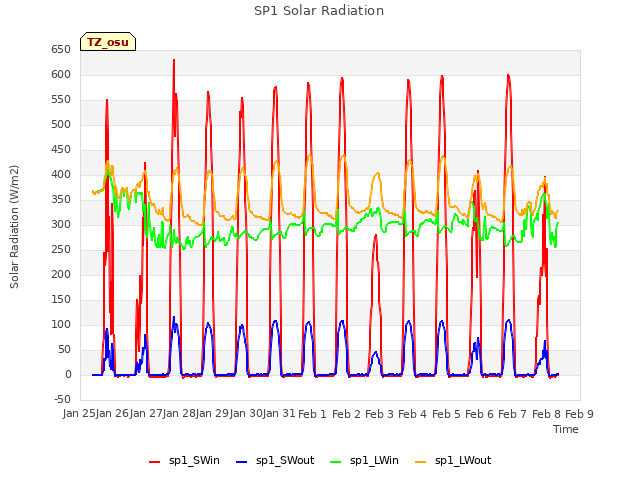Click the Feb 5 date tick label
Screen dimensions: 640x480
pos(446,414)
